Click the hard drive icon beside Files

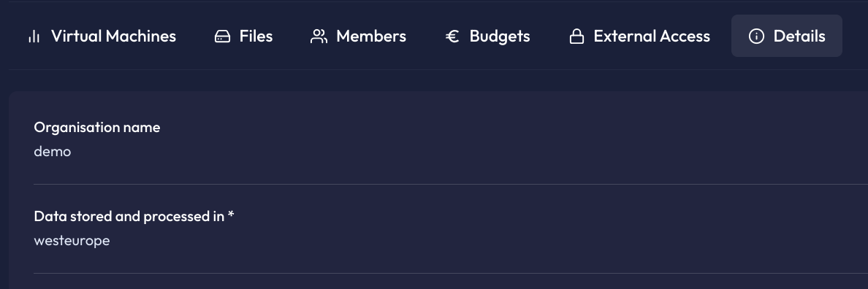click(222, 36)
